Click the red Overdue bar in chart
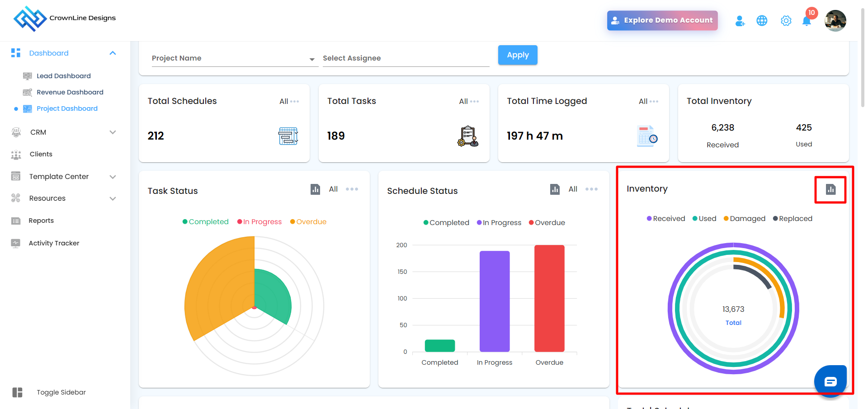 (549, 298)
